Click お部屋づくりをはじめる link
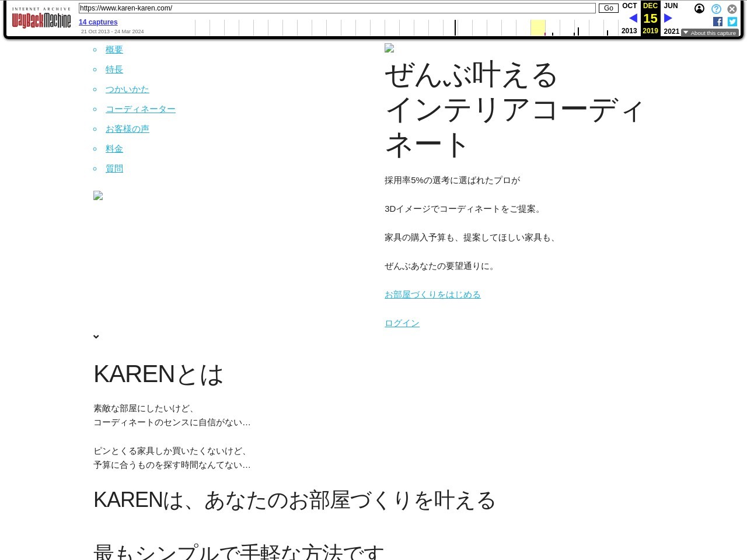Screen dimensions: 747x560 tap(432, 295)
